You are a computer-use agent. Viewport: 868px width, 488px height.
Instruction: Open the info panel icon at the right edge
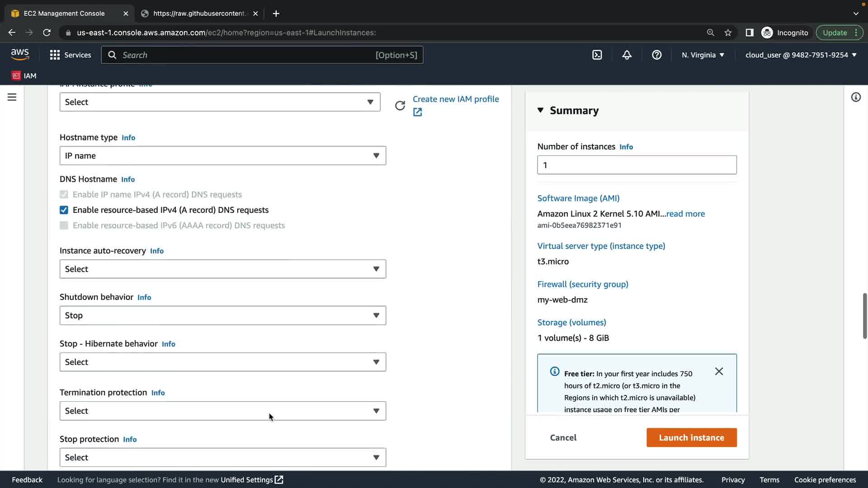tap(855, 97)
